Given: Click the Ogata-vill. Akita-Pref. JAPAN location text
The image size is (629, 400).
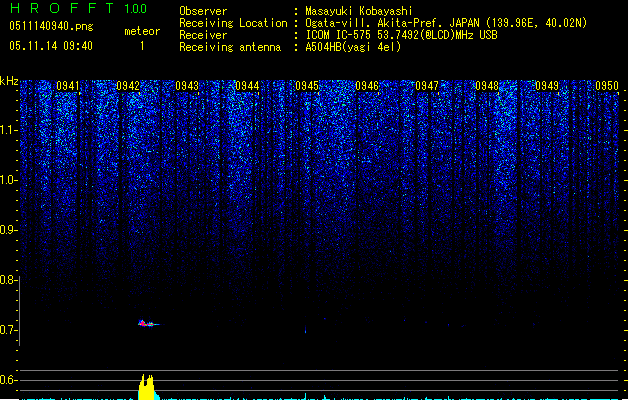Looking at the screenshot, I should (446, 23).
